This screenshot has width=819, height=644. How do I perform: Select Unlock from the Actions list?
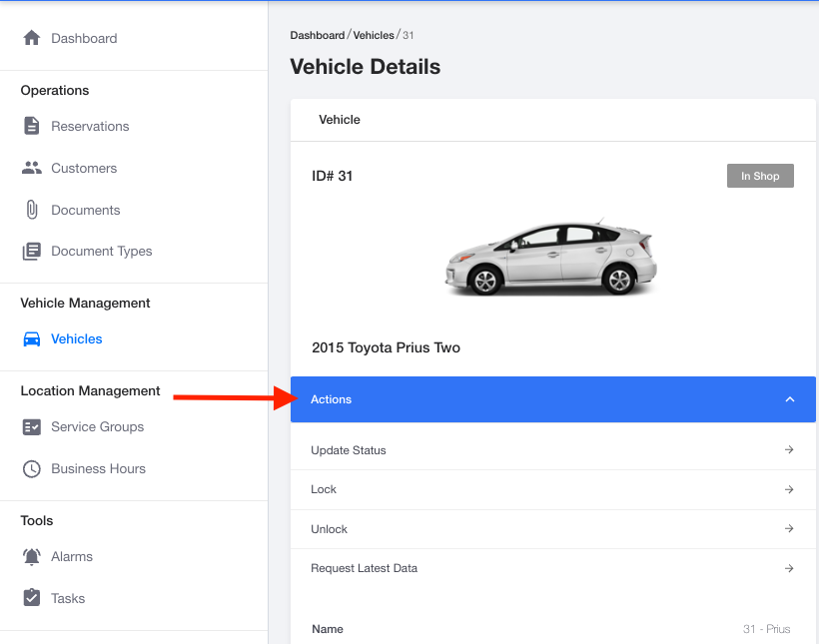553,529
